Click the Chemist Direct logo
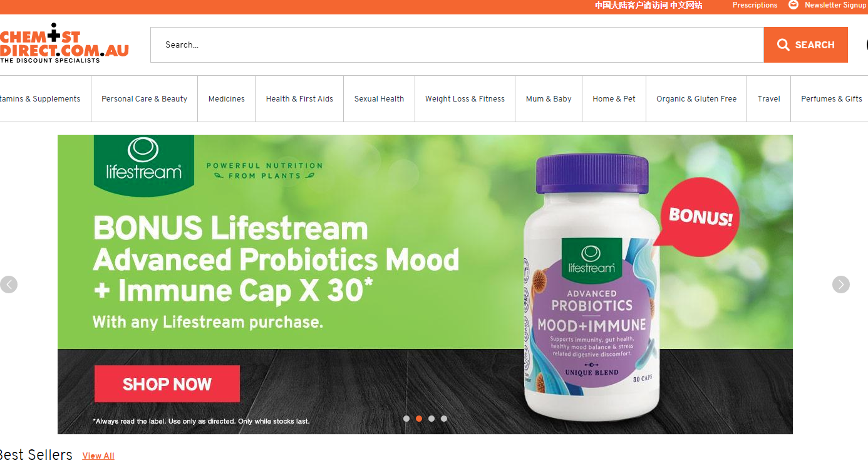The image size is (868, 475). (64, 43)
